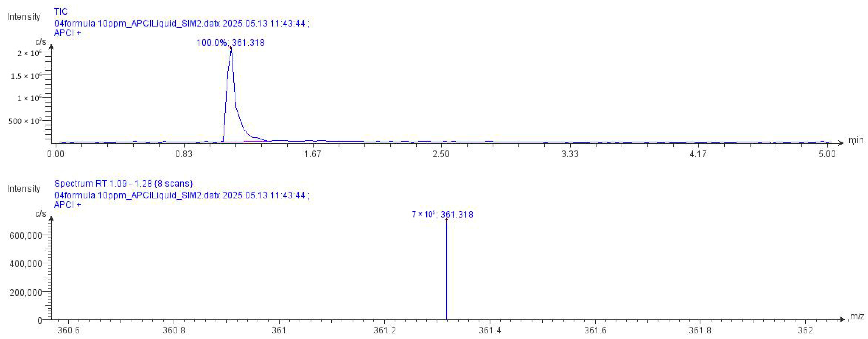
Task: Select the 100.0%; 361.318 peak annotation
Action: pyautogui.click(x=231, y=43)
